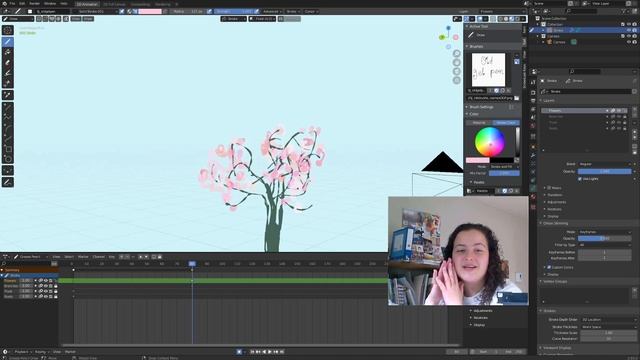Toggle Trunk layer visibility in dope sheet
This screenshot has width=640, height=360.
(46, 291)
